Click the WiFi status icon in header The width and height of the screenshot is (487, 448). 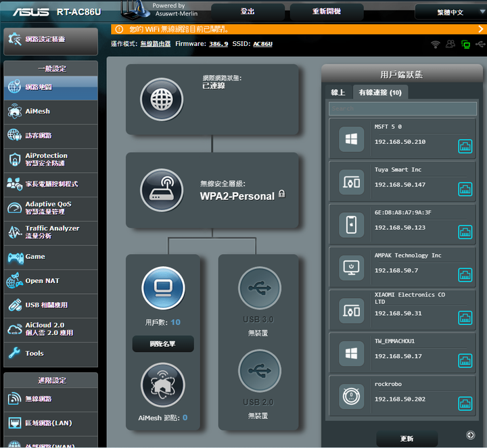(x=436, y=45)
